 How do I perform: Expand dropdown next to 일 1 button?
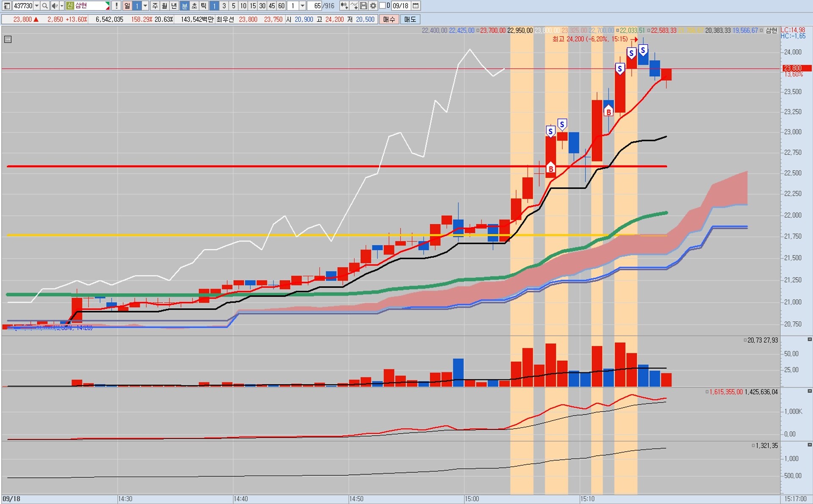click(x=145, y=6)
